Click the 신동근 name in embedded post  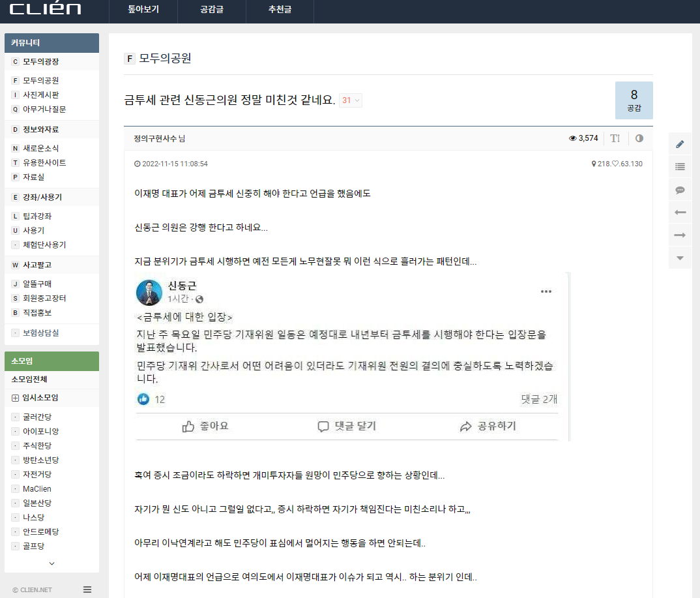point(182,286)
